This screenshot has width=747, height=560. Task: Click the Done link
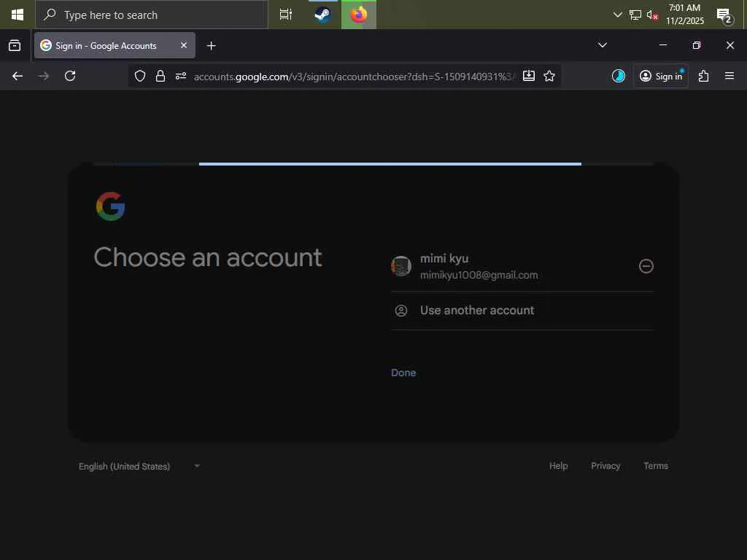coord(403,373)
